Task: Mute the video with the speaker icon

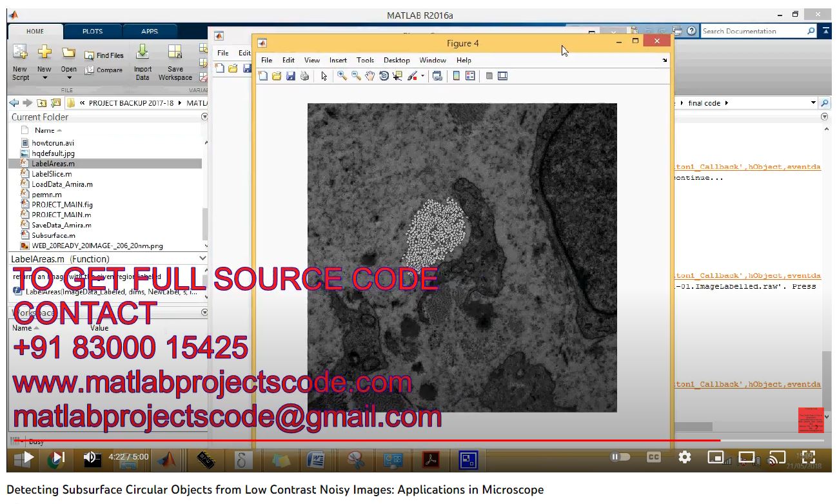Action: [90, 458]
